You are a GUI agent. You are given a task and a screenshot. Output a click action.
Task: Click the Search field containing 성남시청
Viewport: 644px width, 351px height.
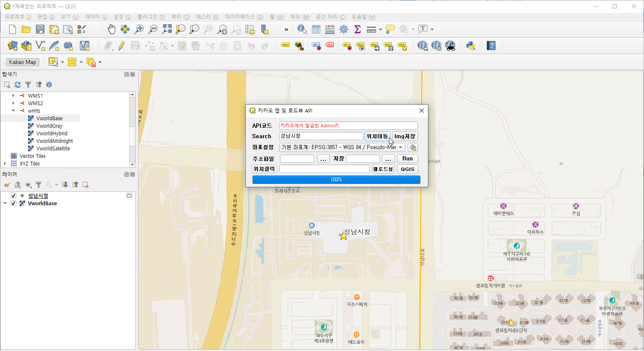[321, 136]
